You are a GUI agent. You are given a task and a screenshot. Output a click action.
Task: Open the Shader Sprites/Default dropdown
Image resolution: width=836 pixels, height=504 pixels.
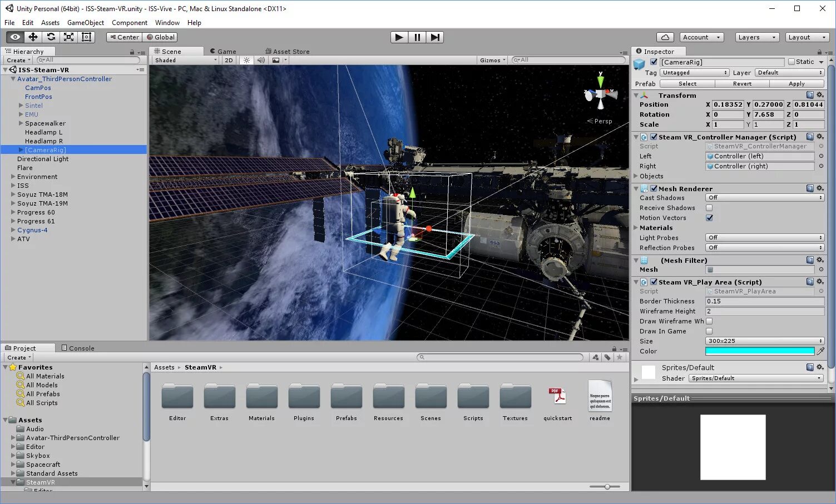pos(756,378)
